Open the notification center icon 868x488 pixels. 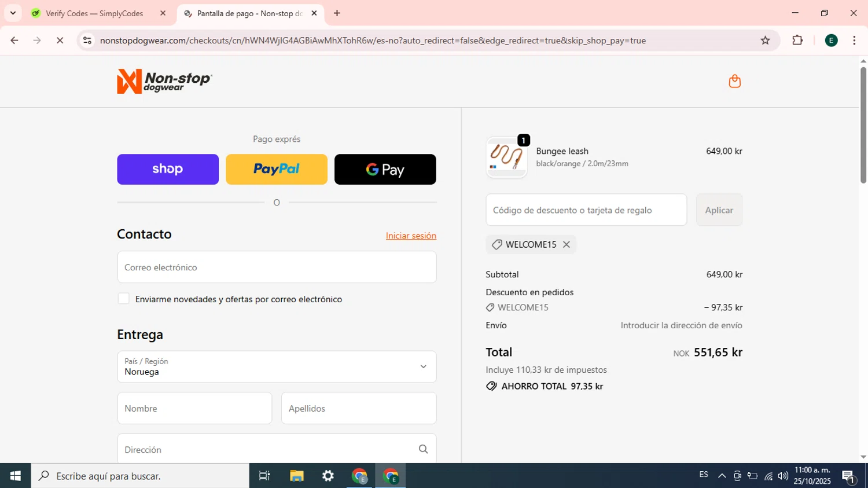coord(849,476)
